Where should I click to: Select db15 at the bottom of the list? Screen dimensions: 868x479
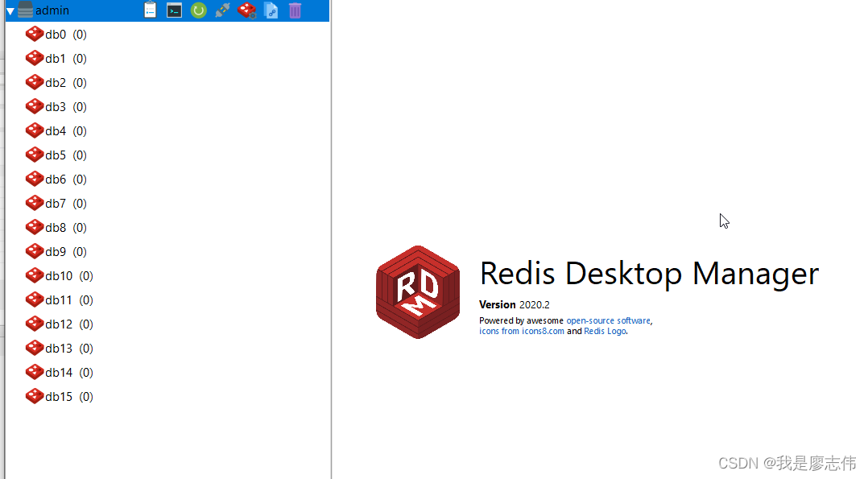tap(60, 397)
